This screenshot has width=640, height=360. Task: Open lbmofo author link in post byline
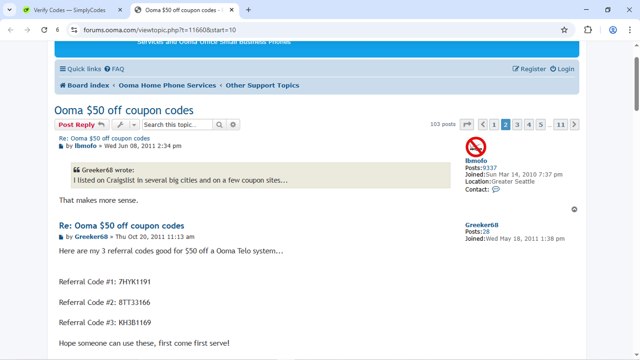(x=85, y=146)
